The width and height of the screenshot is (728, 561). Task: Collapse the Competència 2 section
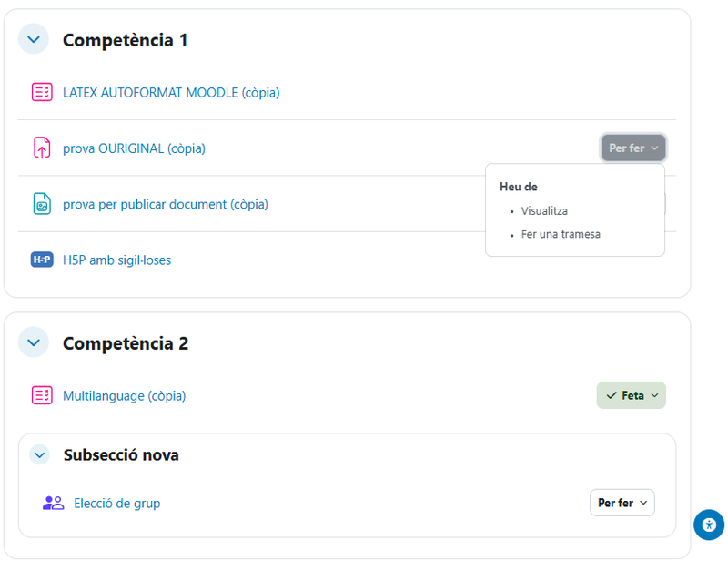pos(34,342)
